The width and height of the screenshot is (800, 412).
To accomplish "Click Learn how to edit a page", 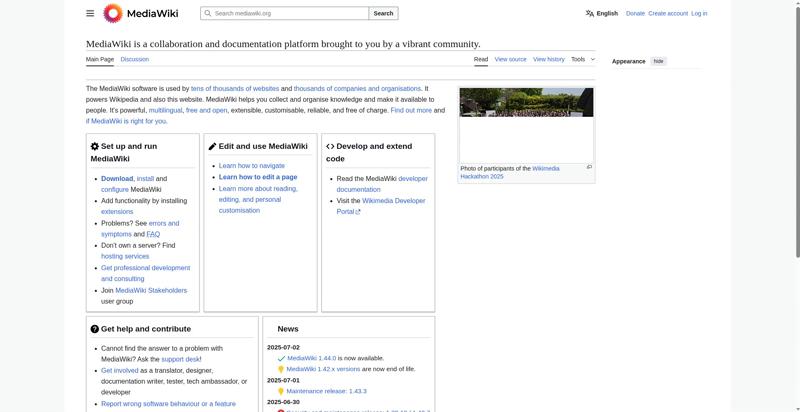I will pos(258,177).
